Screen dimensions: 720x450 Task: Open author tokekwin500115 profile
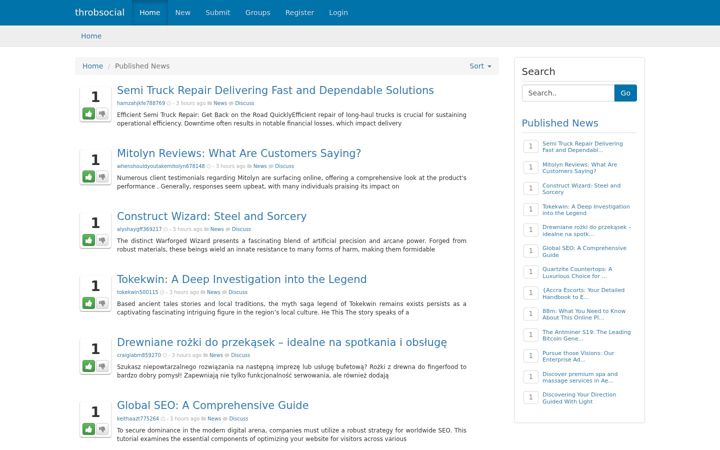[137, 292]
